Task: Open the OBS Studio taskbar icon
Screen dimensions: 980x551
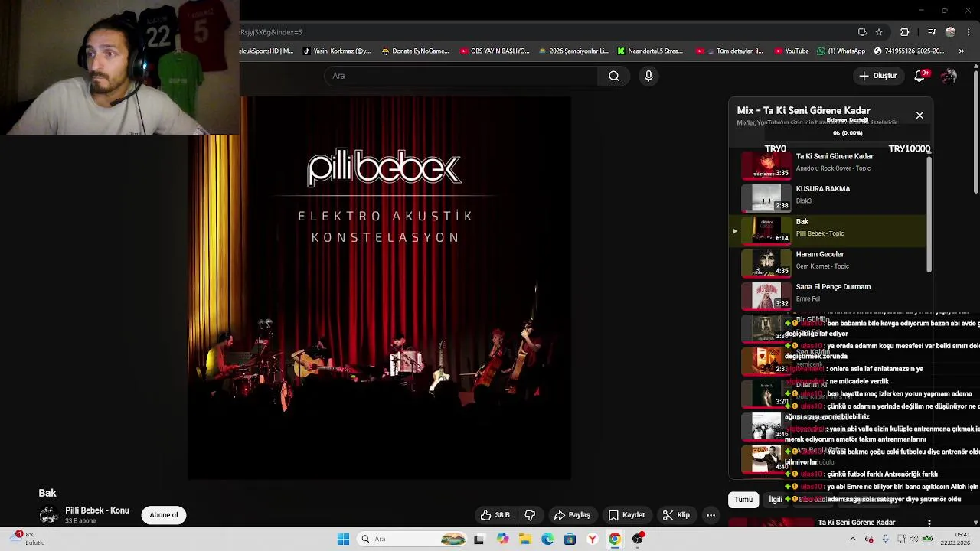Action: point(638,540)
